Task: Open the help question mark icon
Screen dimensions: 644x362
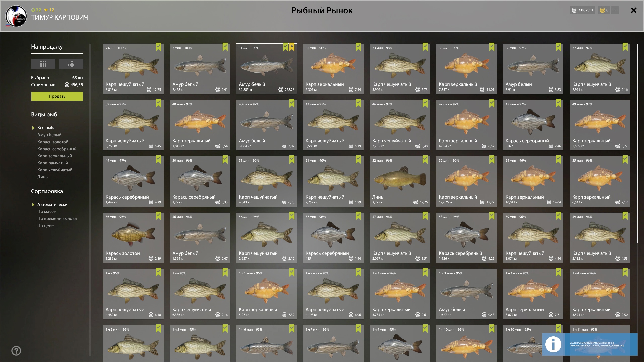Action: (x=16, y=351)
